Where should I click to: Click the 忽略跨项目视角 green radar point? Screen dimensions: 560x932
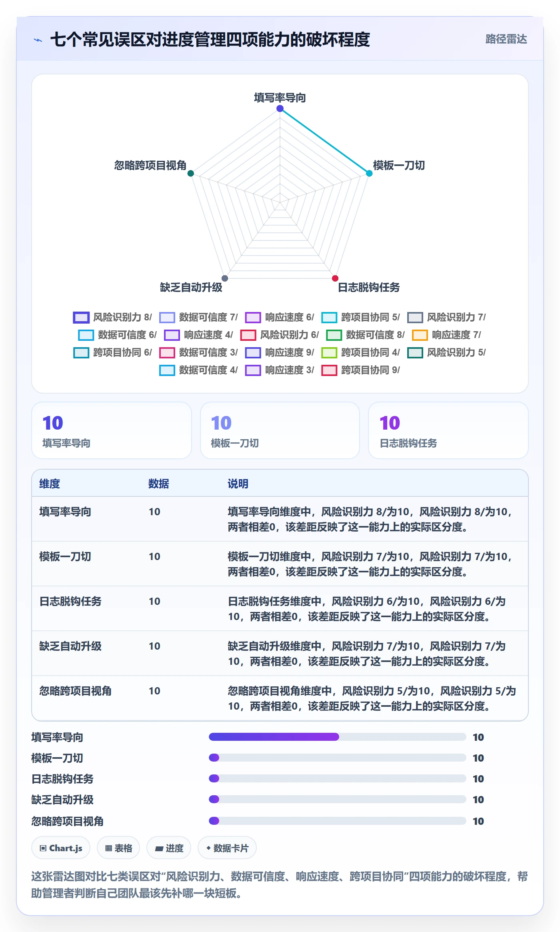191,173
